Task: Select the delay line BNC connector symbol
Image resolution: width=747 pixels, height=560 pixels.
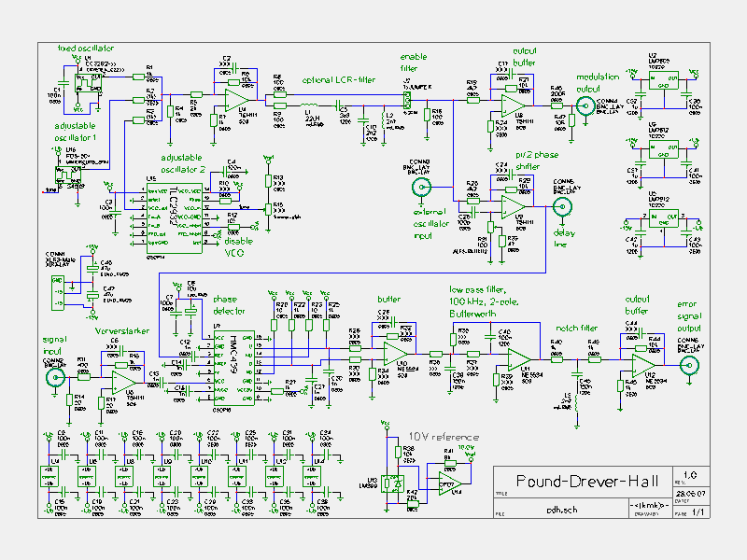Action: pyautogui.click(x=562, y=206)
